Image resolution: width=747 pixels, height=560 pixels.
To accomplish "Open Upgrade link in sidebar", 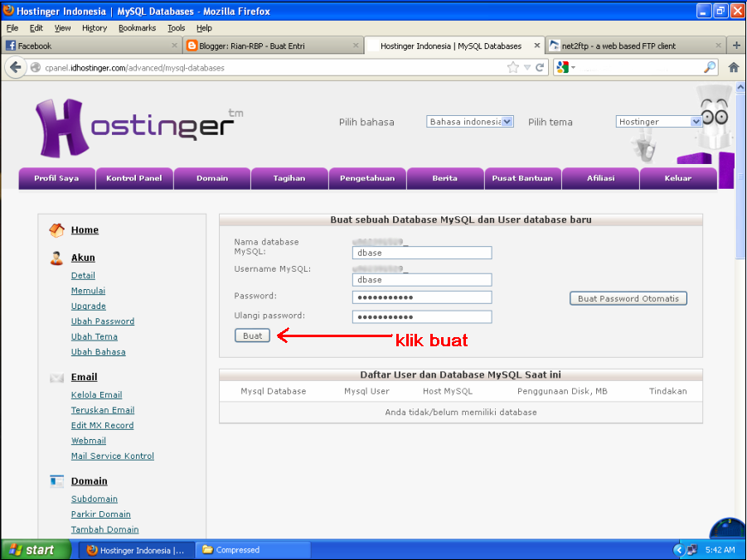I will click(89, 307).
